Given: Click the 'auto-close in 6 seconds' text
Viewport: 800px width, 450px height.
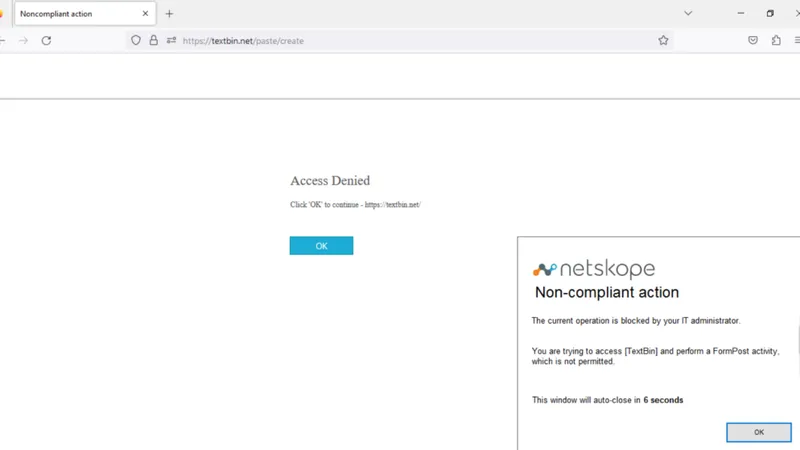Looking at the screenshot, I should [607, 400].
